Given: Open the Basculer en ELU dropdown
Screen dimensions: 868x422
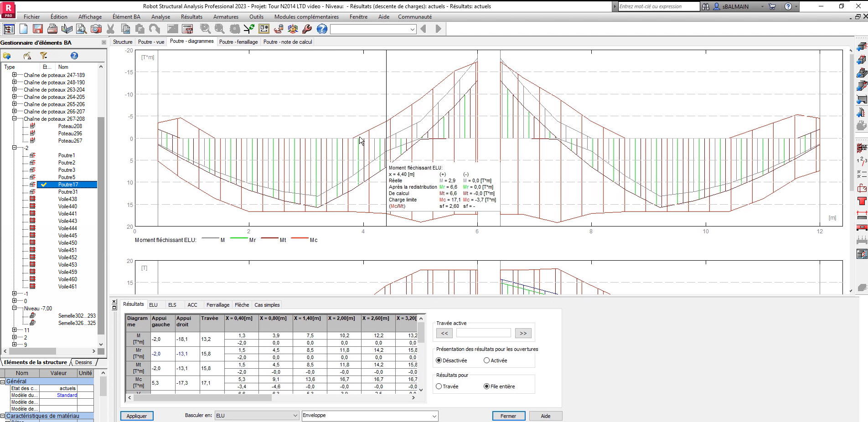Looking at the screenshot, I should (295, 416).
